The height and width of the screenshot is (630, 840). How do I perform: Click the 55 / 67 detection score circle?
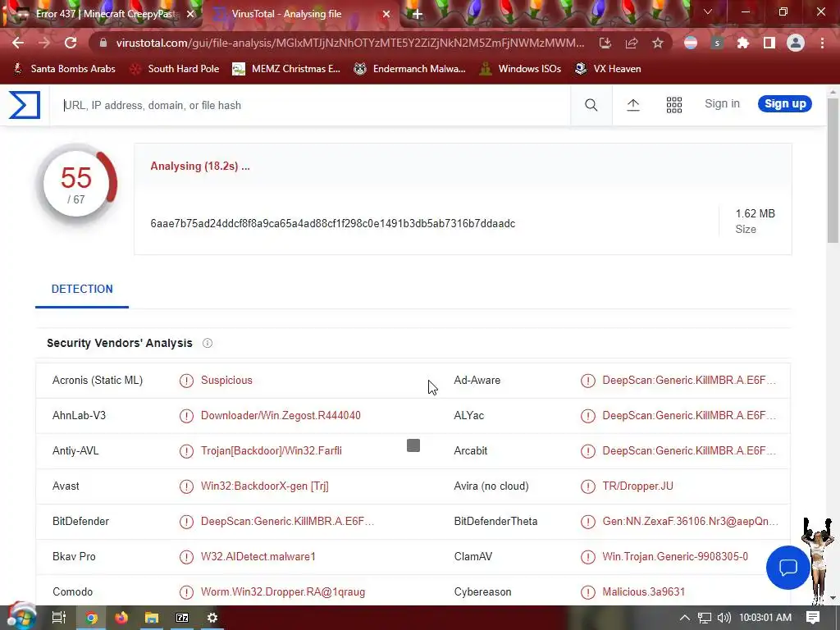coord(76,184)
